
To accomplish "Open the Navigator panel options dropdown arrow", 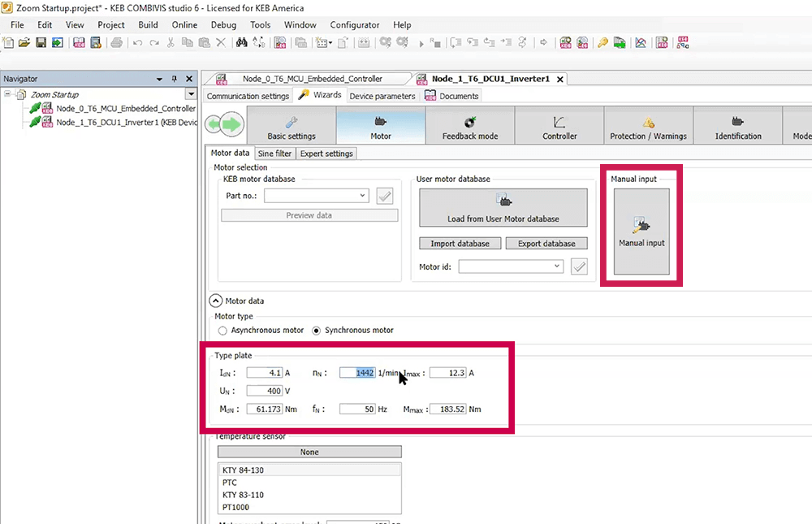I will tap(159, 80).
